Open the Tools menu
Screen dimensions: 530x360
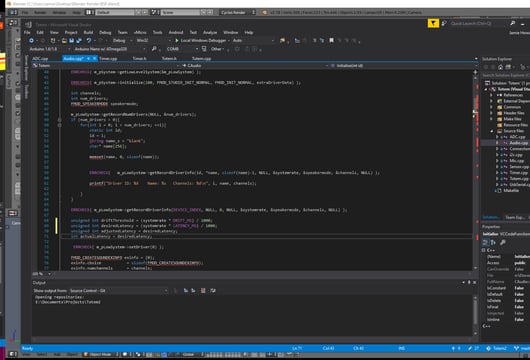point(158,32)
